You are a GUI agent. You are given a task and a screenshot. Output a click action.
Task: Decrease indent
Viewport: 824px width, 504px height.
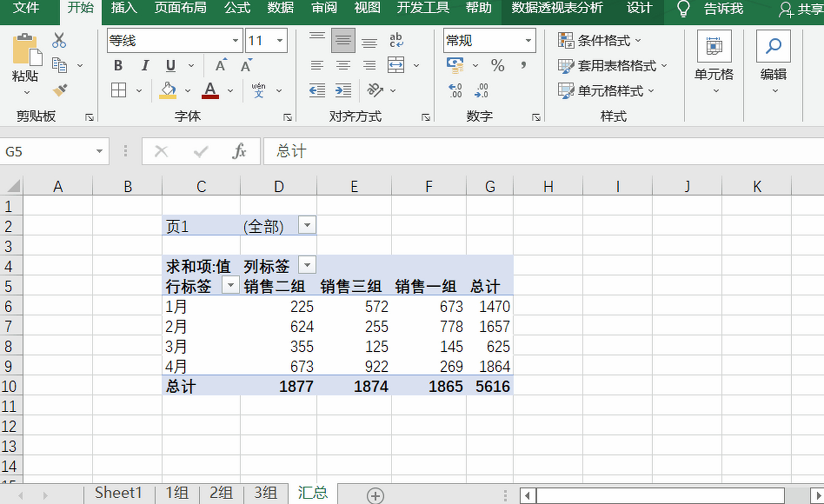(317, 91)
